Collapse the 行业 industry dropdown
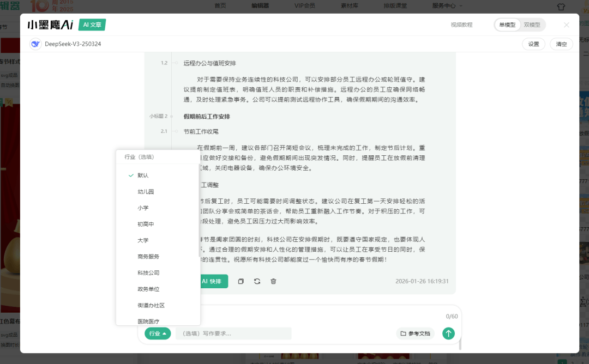The height and width of the screenshot is (364, 589). click(158, 333)
